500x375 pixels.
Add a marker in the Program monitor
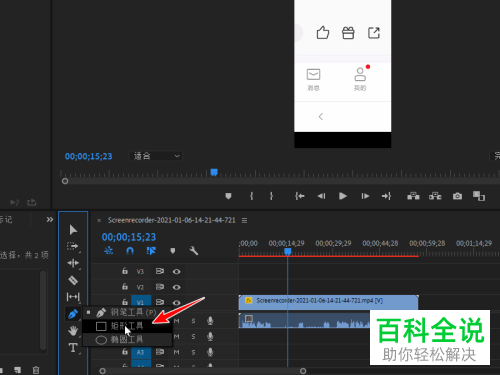[228, 196]
